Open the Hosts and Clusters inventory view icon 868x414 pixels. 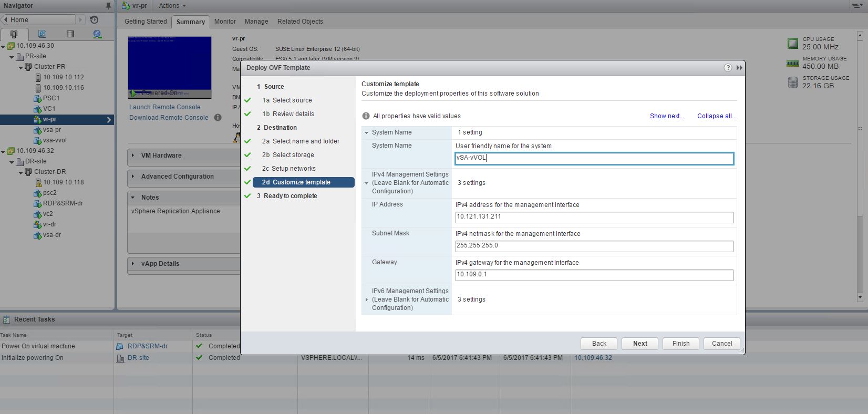(14, 34)
